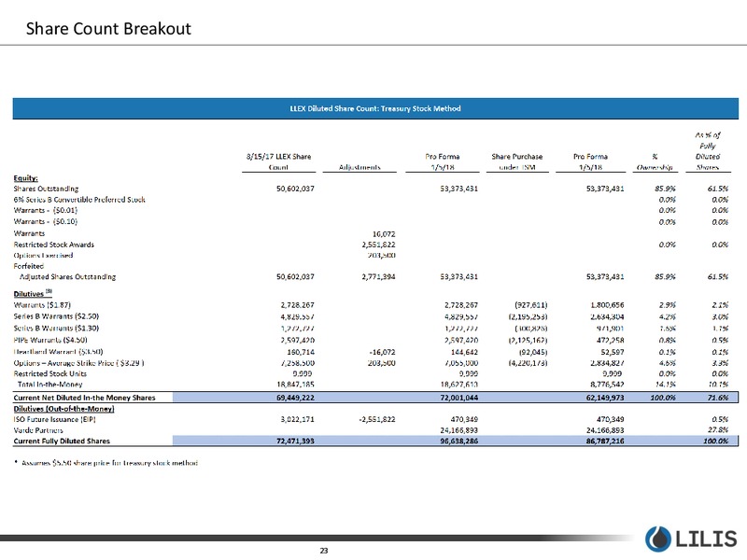Click the LILIS company logo
The width and height of the screenshot is (747, 560).
(x=691, y=539)
